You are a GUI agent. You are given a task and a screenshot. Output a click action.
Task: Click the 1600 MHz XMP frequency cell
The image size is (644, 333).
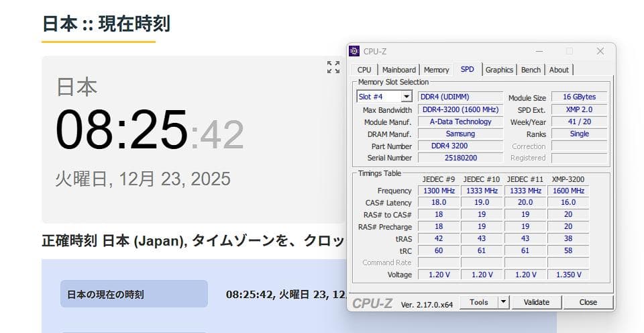coord(568,191)
